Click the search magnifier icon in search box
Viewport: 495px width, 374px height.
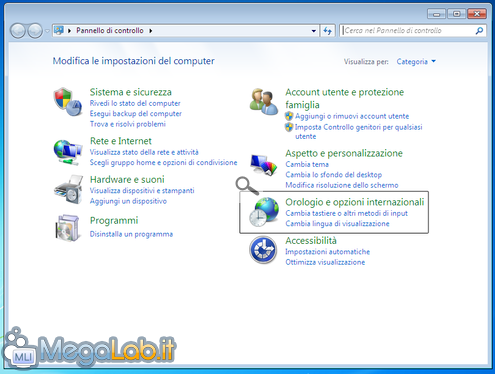point(479,31)
